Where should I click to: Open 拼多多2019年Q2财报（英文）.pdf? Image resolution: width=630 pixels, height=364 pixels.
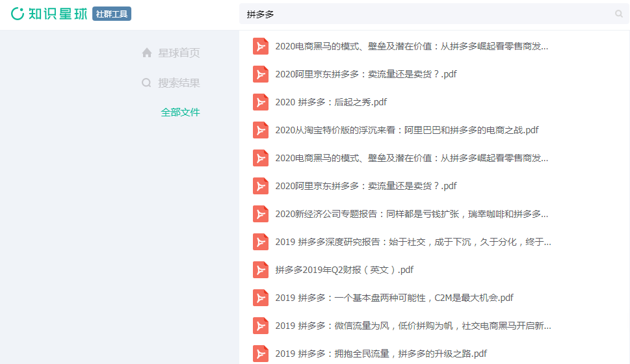[x=345, y=270]
